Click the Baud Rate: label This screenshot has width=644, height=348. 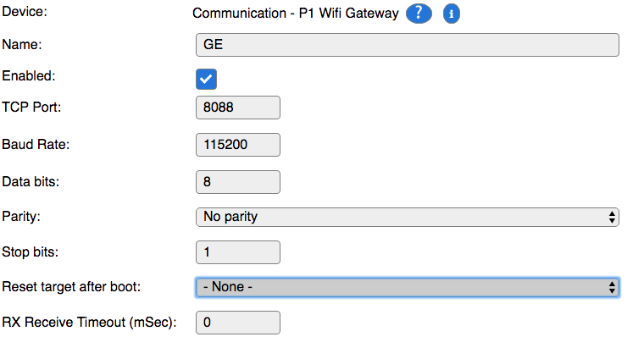[x=36, y=145]
